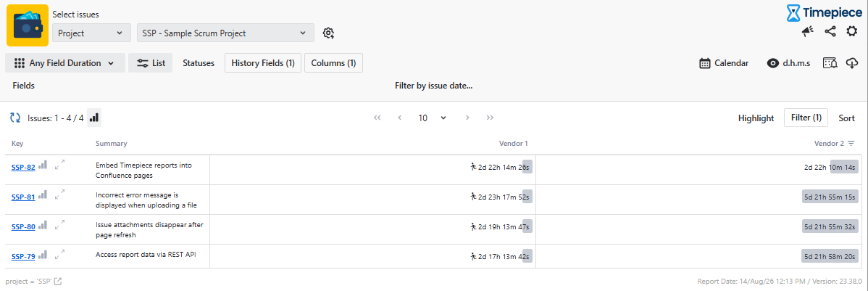
Task: Open the bar chart for SSP-80
Action: [x=43, y=224]
